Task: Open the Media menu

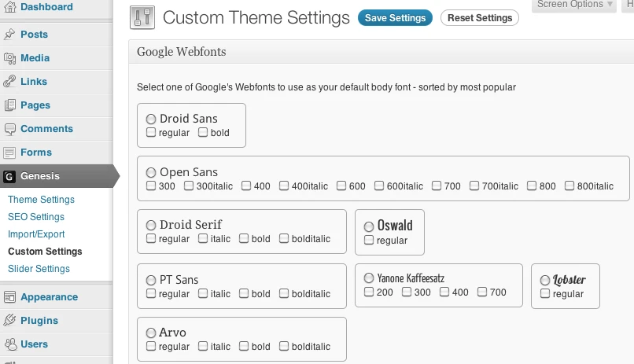Action: pos(35,58)
